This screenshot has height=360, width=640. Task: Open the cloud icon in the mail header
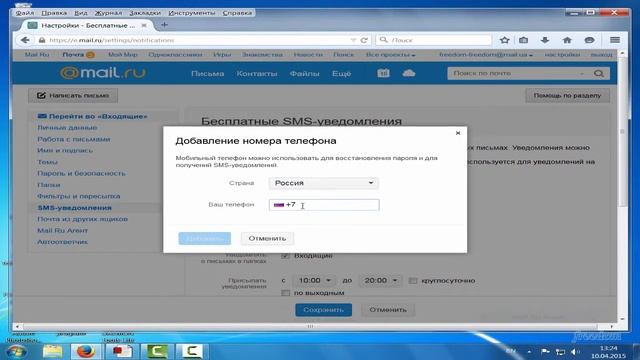pyautogui.click(x=409, y=73)
